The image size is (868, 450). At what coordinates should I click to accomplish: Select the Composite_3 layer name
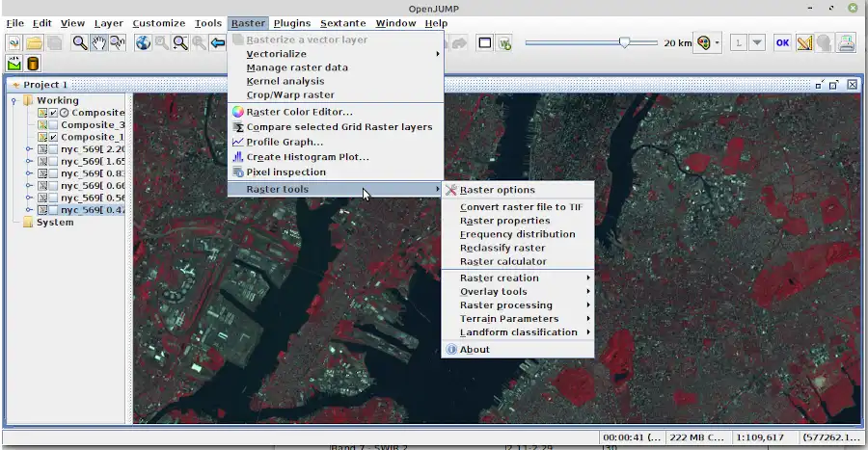click(93, 125)
